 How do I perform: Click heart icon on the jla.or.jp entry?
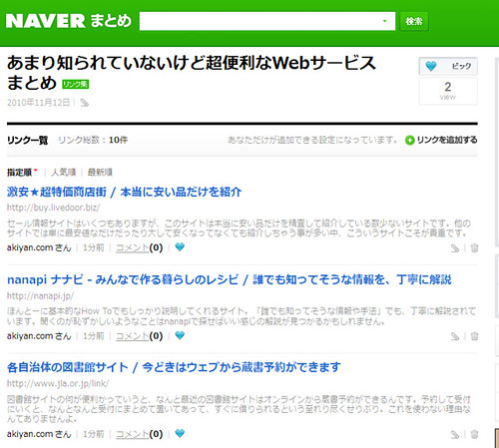(180, 433)
